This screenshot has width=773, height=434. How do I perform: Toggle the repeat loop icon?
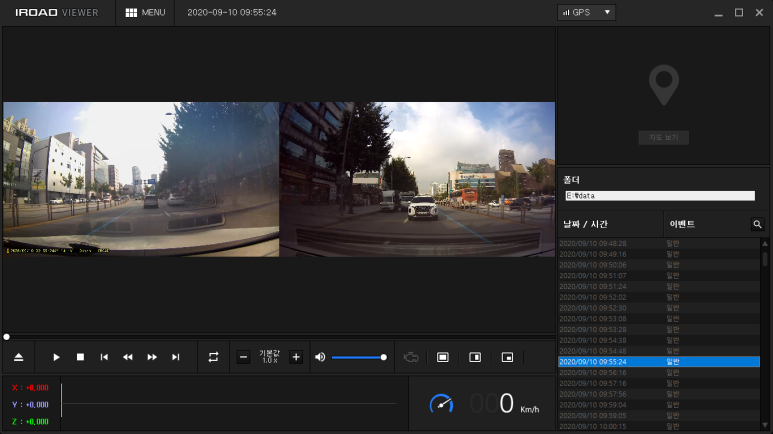(213, 357)
